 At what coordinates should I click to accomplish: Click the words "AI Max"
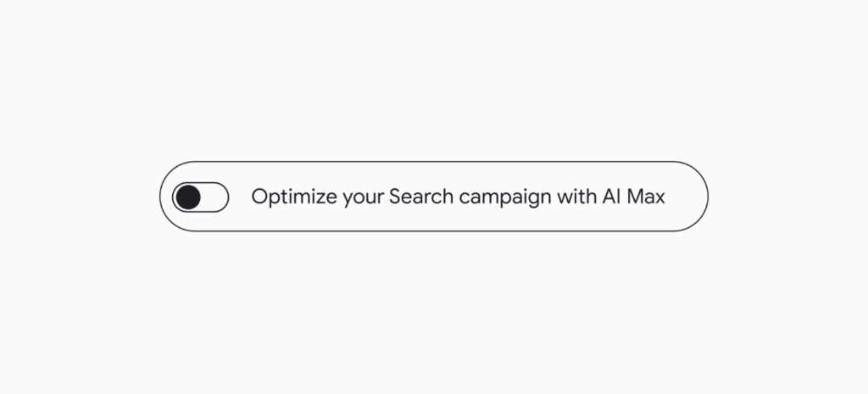[x=634, y=197]
